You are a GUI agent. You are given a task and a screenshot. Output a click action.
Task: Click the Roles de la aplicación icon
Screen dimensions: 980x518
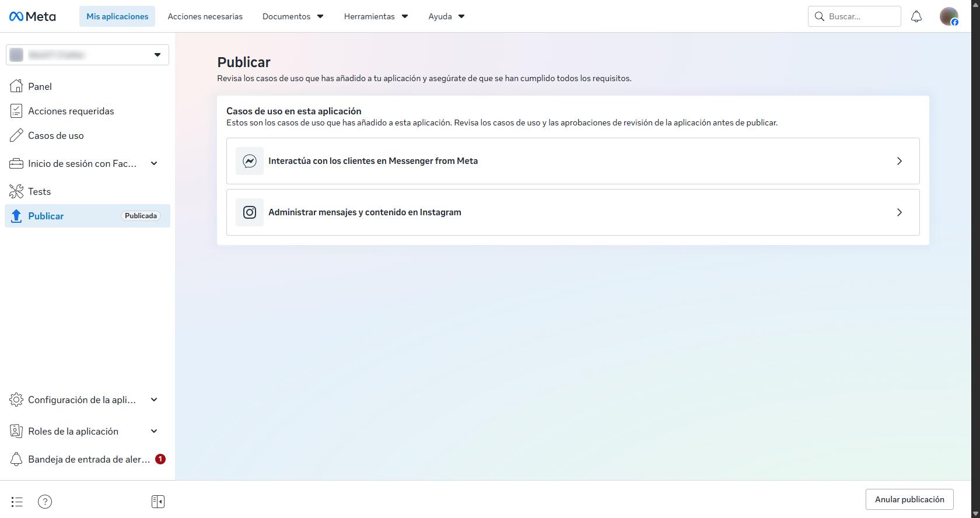(x=16, y=431)
